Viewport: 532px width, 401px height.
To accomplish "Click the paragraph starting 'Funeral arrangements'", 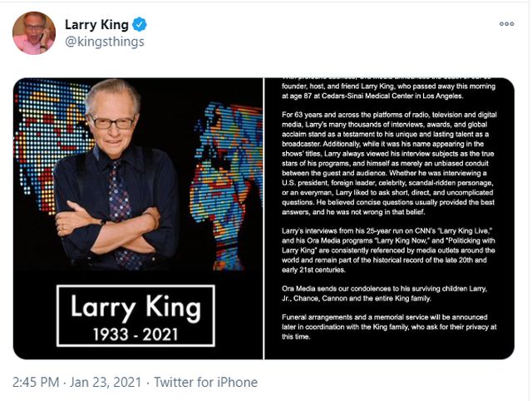I will coord(388,338).
